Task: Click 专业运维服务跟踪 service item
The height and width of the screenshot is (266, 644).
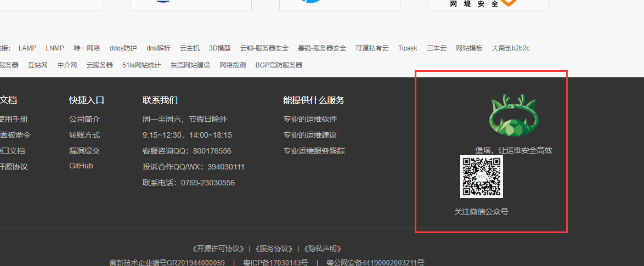Action: pos(314,151)
